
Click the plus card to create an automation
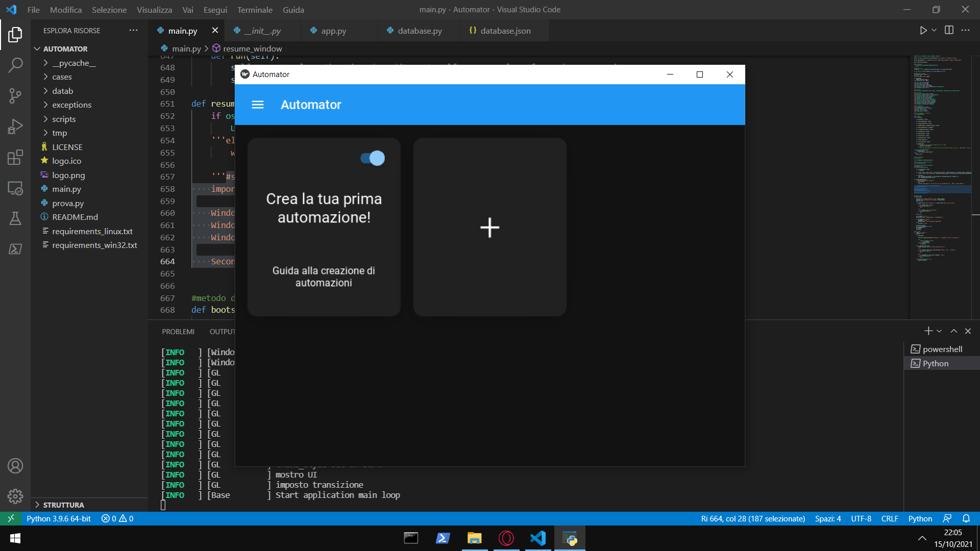click(x=489, y=228)
